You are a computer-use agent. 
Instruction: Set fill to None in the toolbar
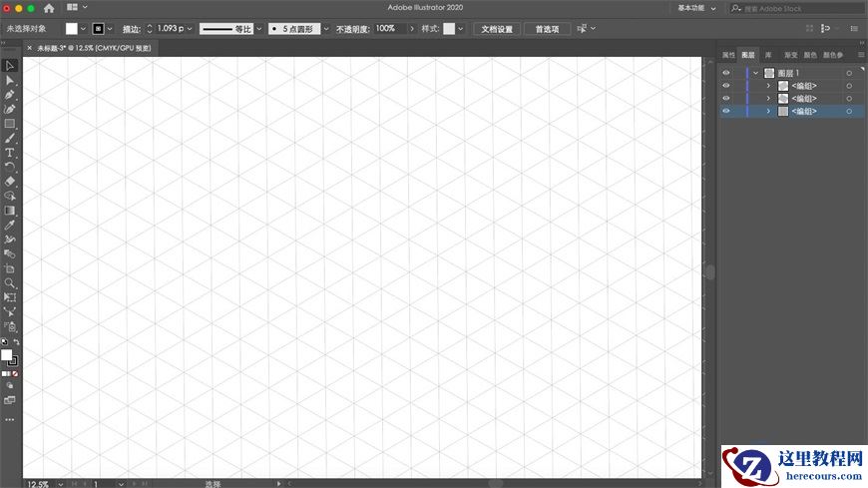pos(15,374)
